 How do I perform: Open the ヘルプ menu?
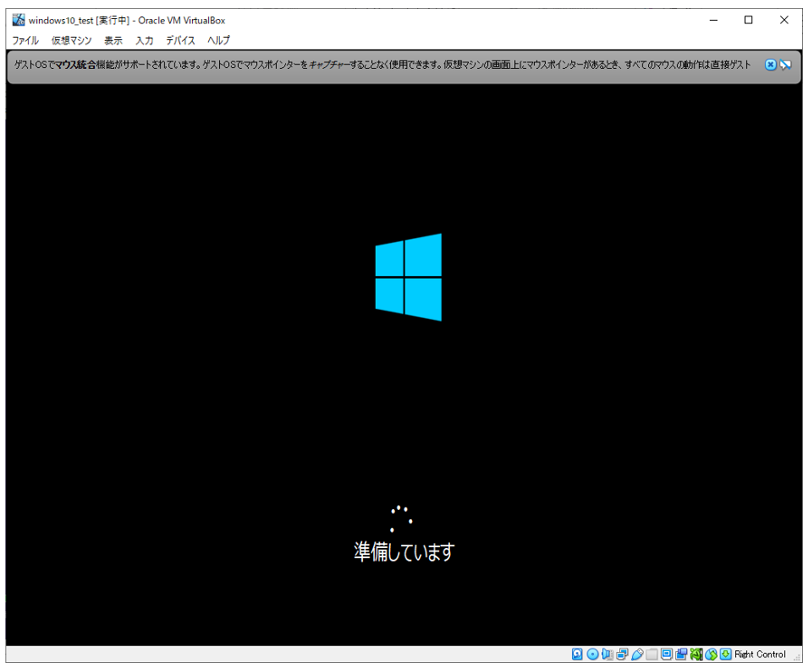(218, 41)
